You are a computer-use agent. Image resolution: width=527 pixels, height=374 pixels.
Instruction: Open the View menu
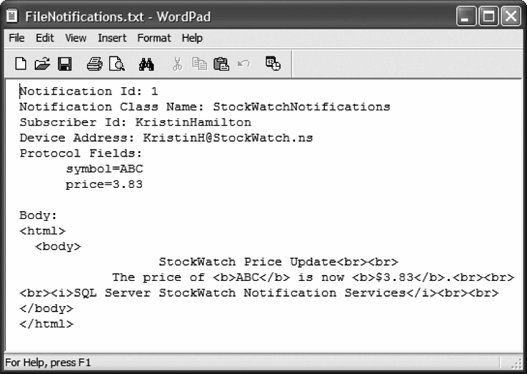click(76, 38)
